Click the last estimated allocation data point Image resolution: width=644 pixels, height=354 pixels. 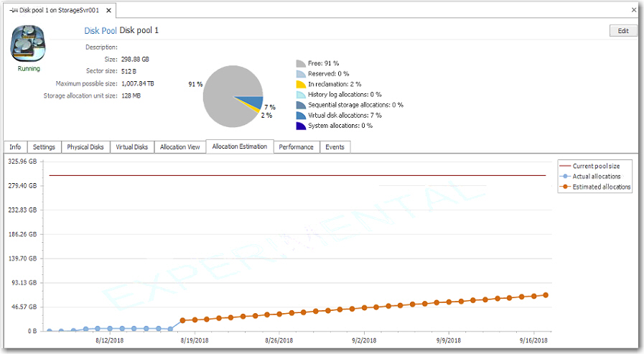pyautogui.click(x=546, y=295)
